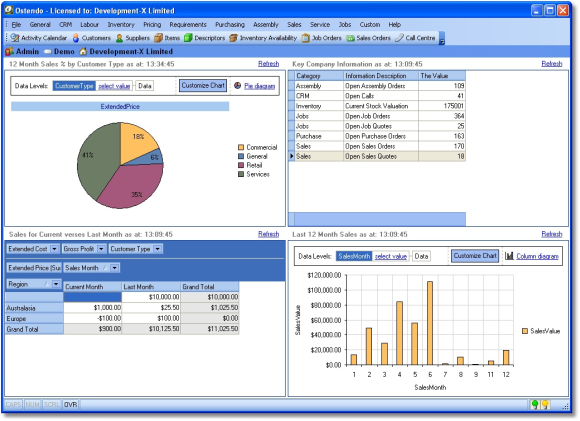Click the Inventory Availability icon

tap(233, 38)
